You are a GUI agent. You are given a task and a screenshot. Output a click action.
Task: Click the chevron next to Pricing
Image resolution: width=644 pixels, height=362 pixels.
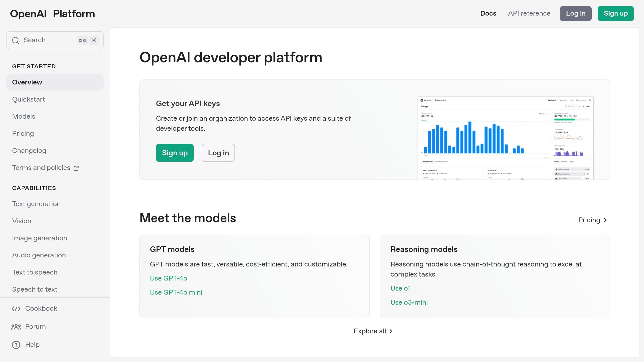click(x=605, y=220)
